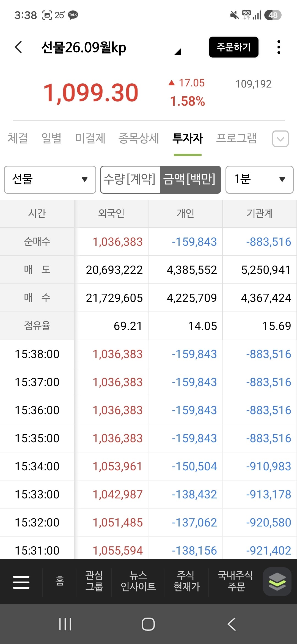Go to 국내주식 주문 in bottom bar
This screenshot has height=644, width=297.
tap(236, 581)
